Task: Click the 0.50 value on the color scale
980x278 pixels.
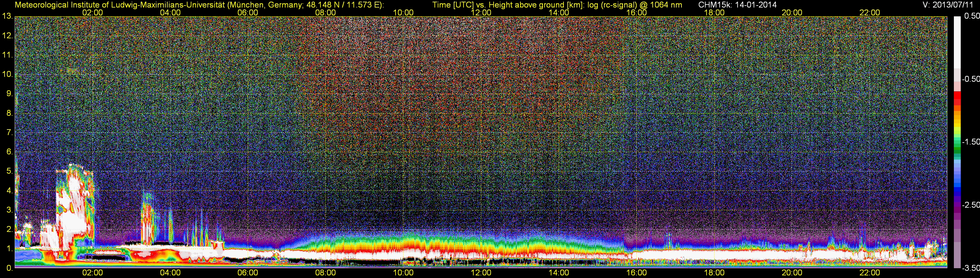Action: 972,16
